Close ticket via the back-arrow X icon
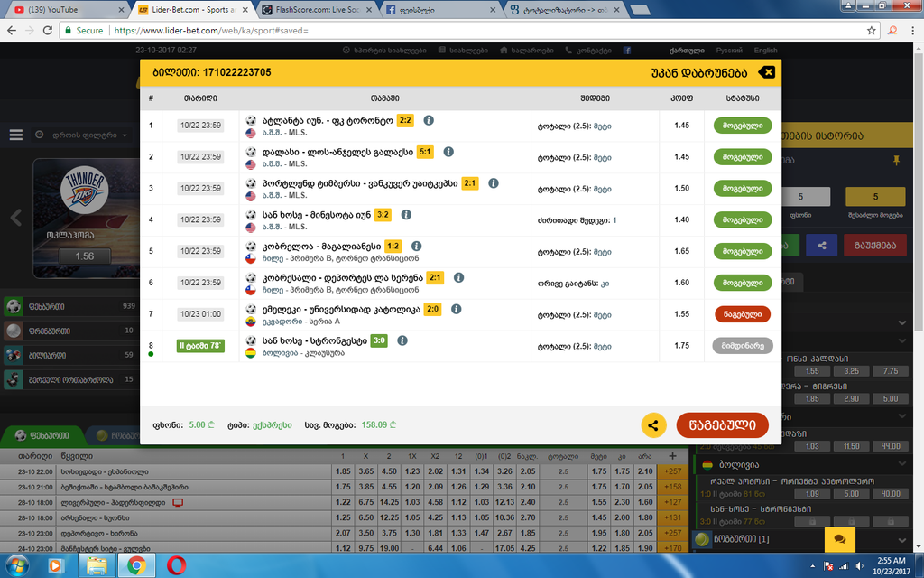The height and width of the screenshot is (578, 924). coord(767,72)
